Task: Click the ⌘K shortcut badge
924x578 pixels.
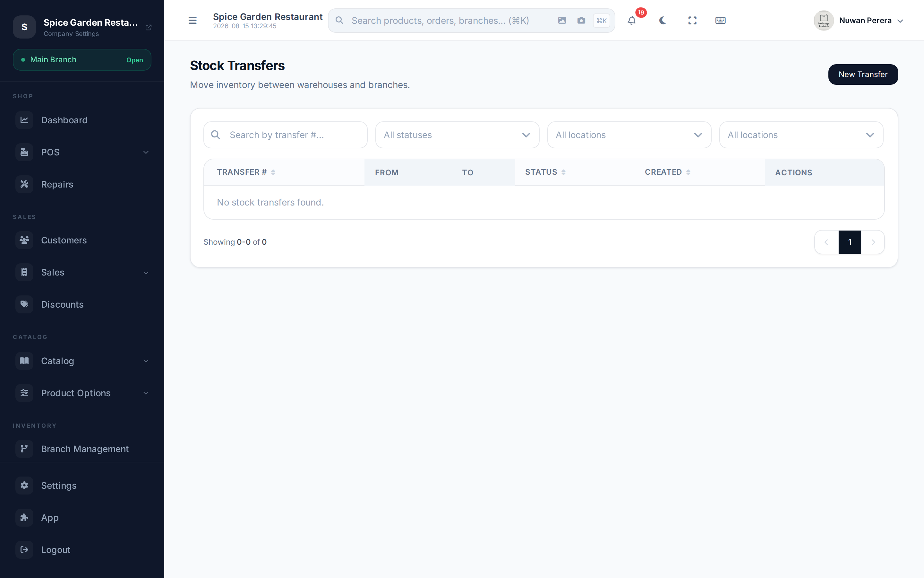Action: [601, 21]
